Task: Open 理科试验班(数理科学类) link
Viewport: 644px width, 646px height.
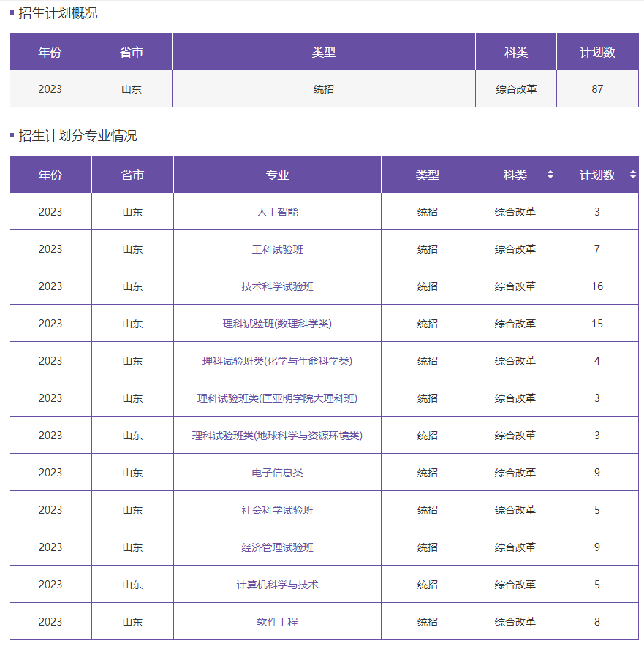Action: pyautogui.click(x=277, y=324)
